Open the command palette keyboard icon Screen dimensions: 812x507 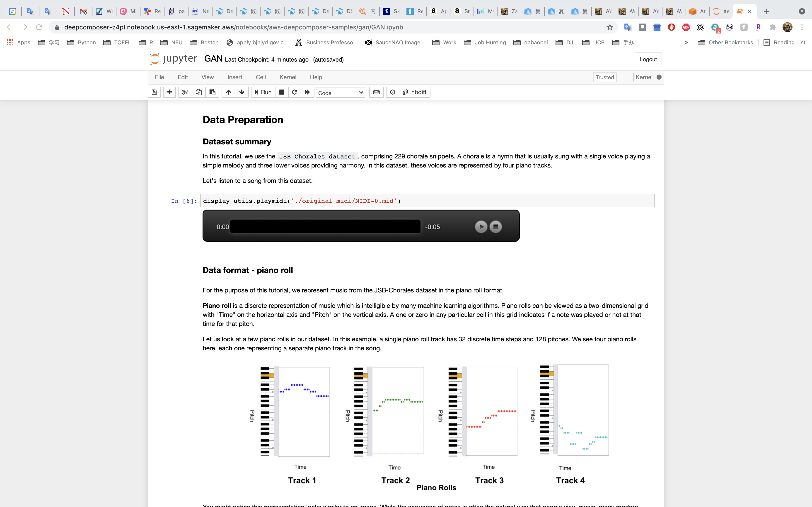click(377, 92)
